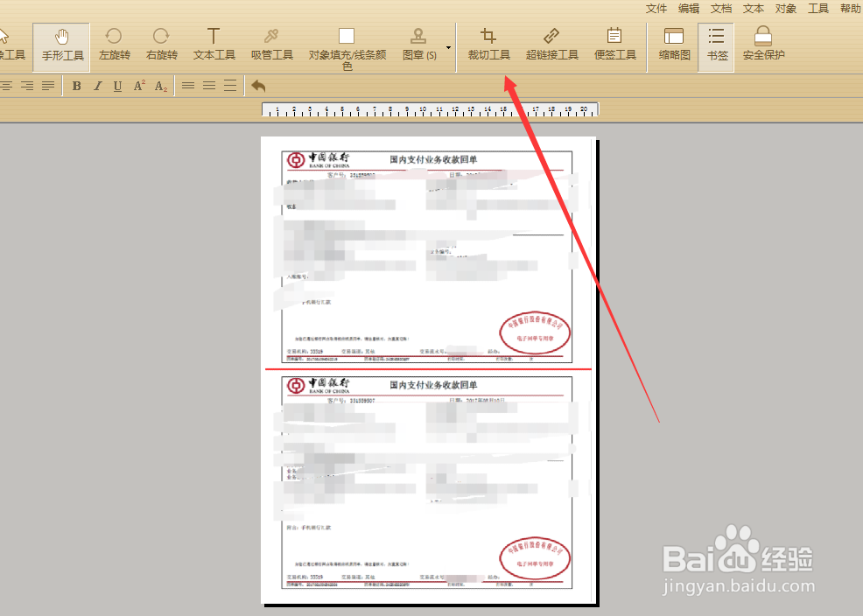
Task: Open 安全保护 security protection
Action: (763, 45)
